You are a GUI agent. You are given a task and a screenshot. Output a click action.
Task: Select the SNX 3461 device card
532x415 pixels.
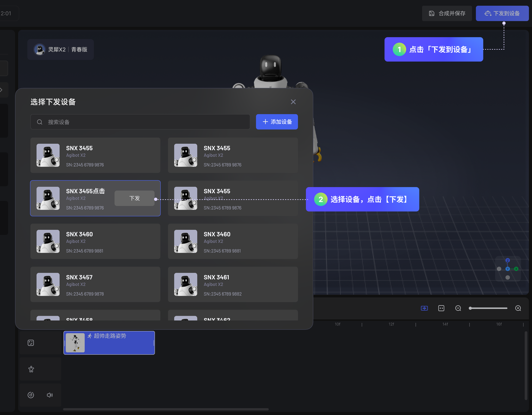233,284
